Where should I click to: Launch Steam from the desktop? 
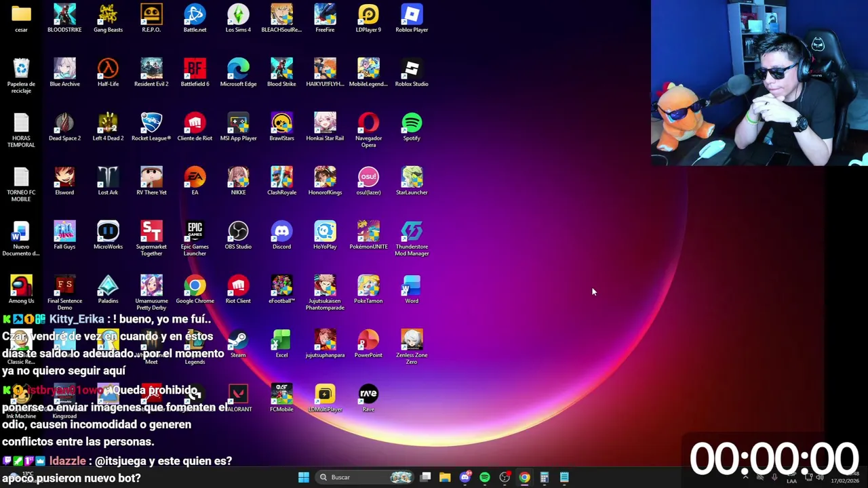click(238, 344)
